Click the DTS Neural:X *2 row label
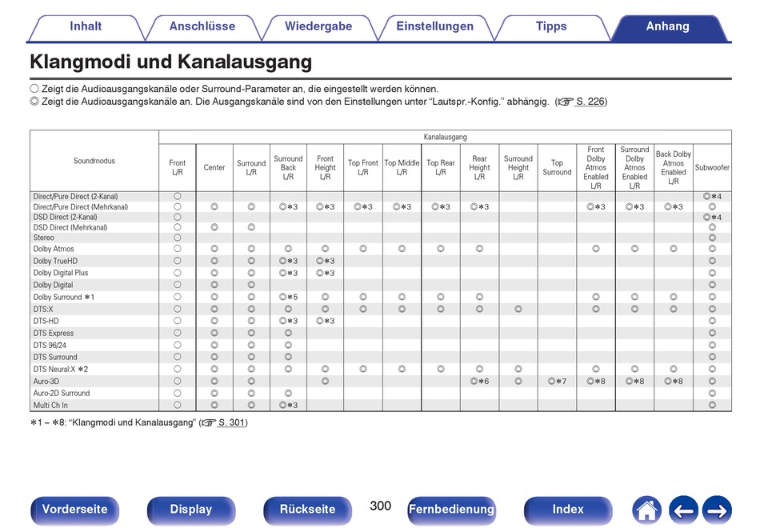Viewport: 760px width, 532px height. (x=61, y=370)
